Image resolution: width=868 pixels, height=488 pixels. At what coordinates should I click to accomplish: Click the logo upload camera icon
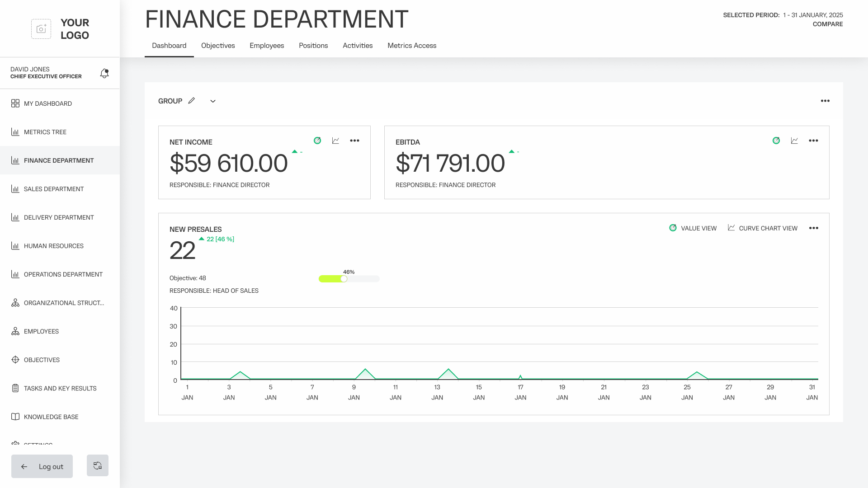click(x=41, y=29)
